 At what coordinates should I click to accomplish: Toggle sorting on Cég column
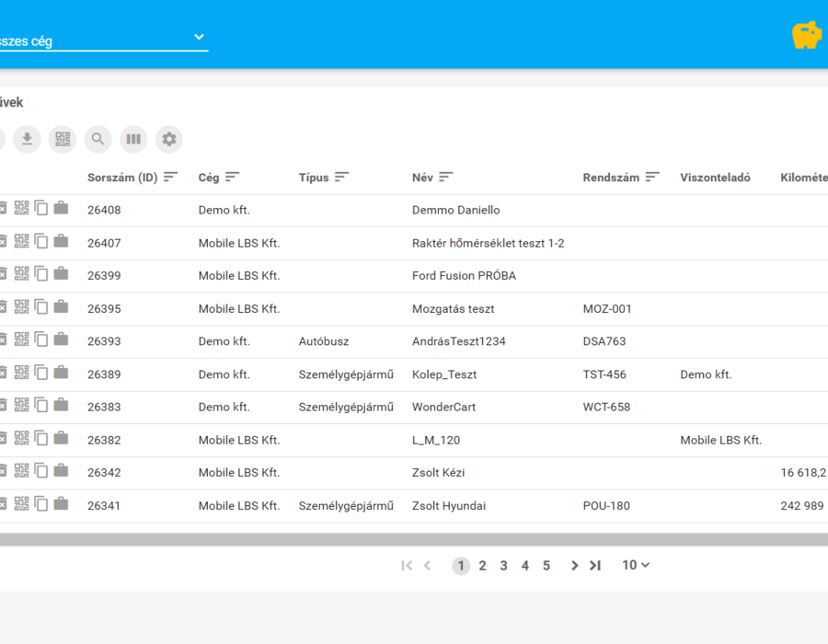pyautogui.click(x=232, y=177)
